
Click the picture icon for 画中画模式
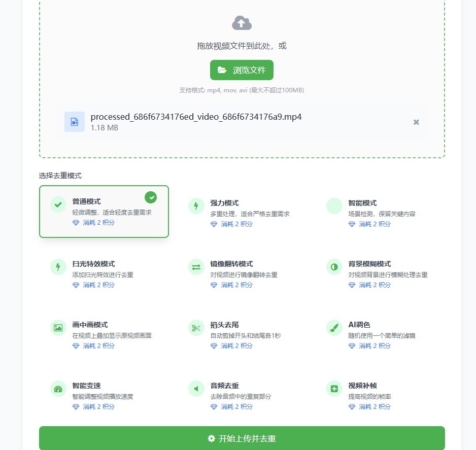point(58,328)
